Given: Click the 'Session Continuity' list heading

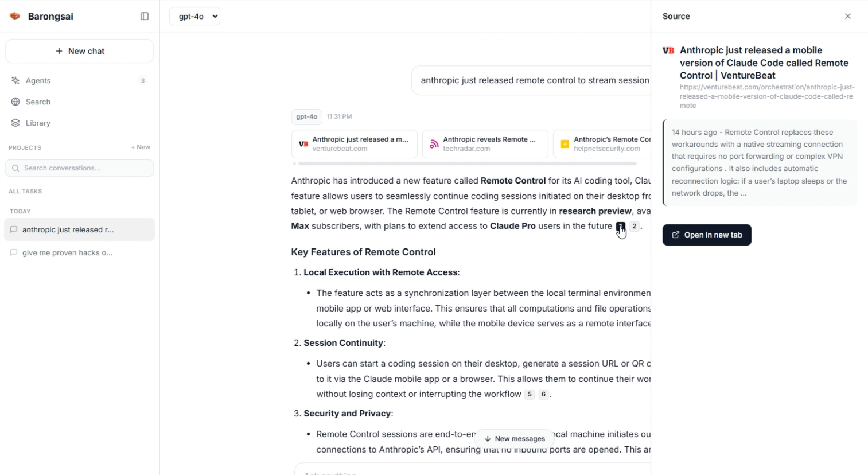Looking at the screenshot, I should click(x=343, y=343).
